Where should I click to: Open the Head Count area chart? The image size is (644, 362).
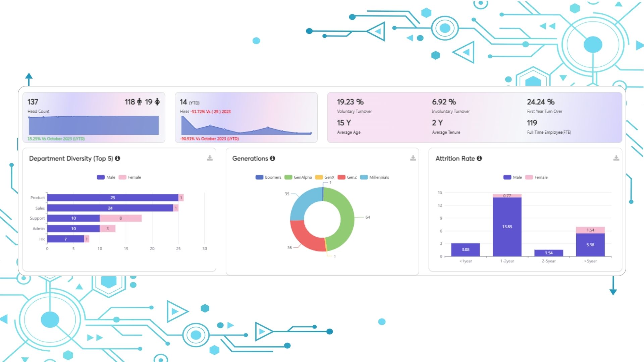coord(94,125)
